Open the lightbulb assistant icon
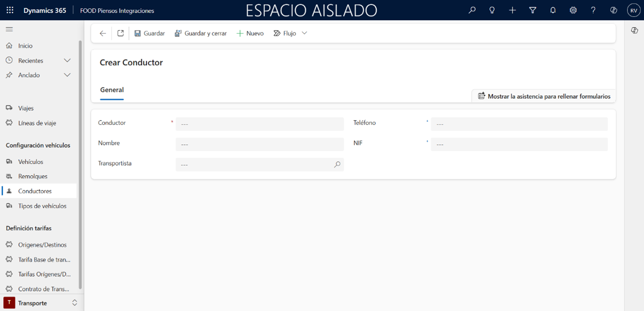The height and width of the screenshot is (311, 644). click(x=492, y=10)
